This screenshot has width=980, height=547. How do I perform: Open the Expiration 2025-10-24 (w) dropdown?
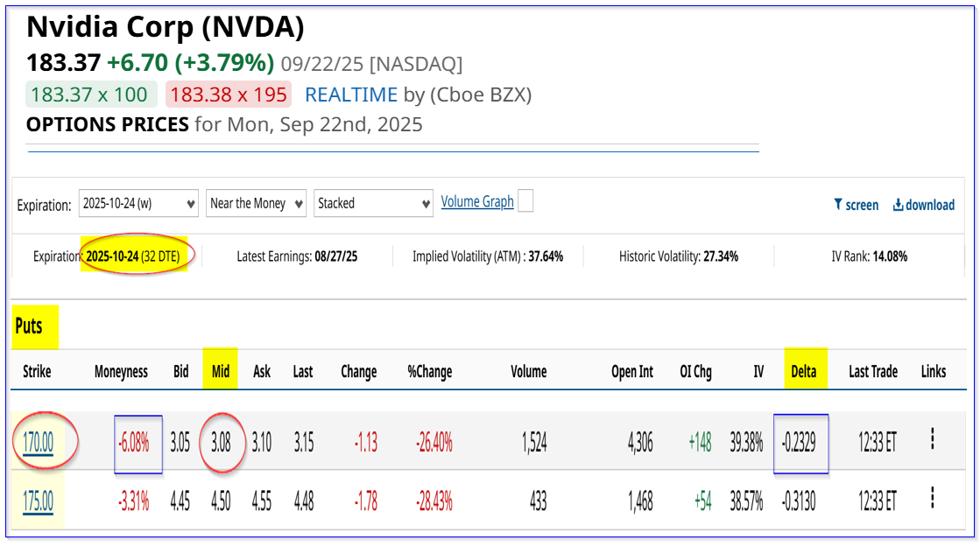click(x=138, y=204)
